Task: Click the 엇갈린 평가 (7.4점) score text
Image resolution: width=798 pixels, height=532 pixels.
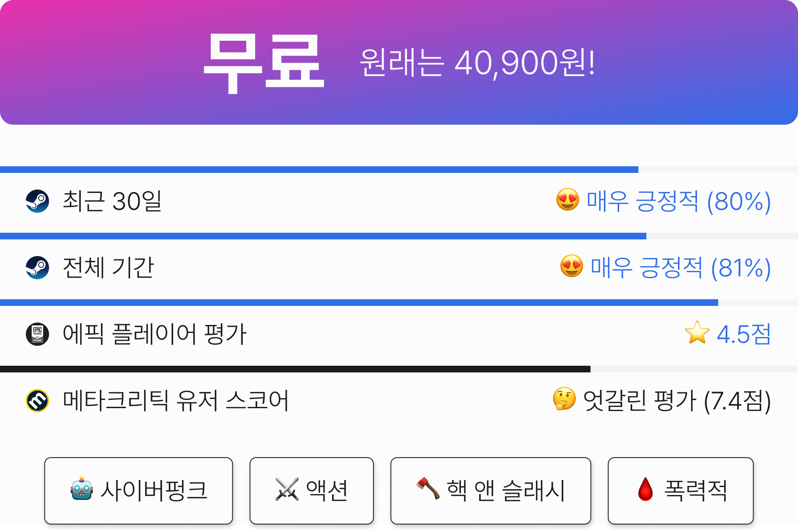Action: point(677,401)
